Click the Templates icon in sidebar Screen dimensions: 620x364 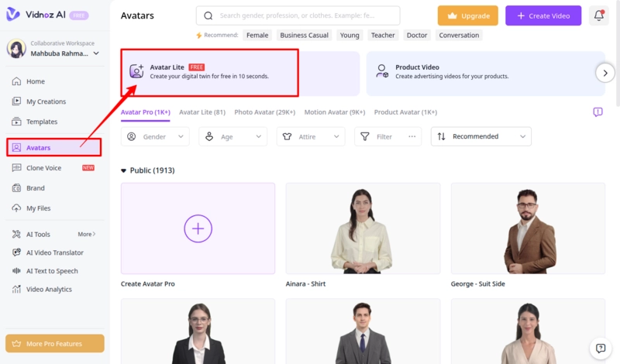(x=16, y=122)
